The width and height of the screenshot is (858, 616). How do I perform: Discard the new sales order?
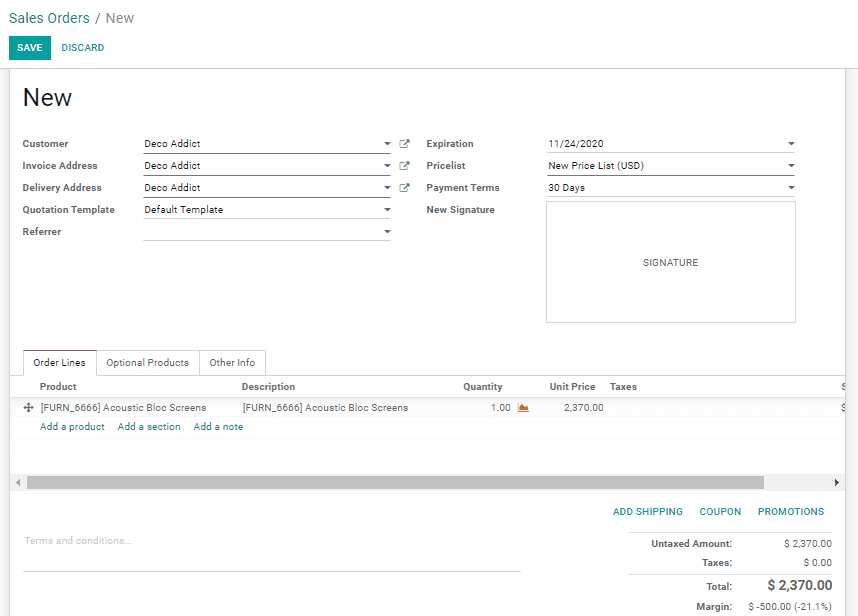[x=83, y=48]
